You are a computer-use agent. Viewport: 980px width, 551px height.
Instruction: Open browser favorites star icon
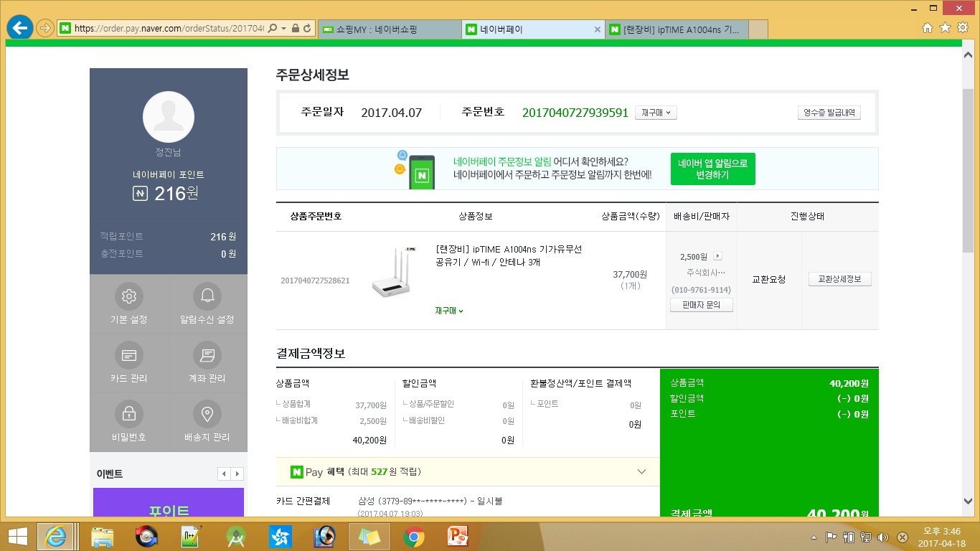coord(945,27)
